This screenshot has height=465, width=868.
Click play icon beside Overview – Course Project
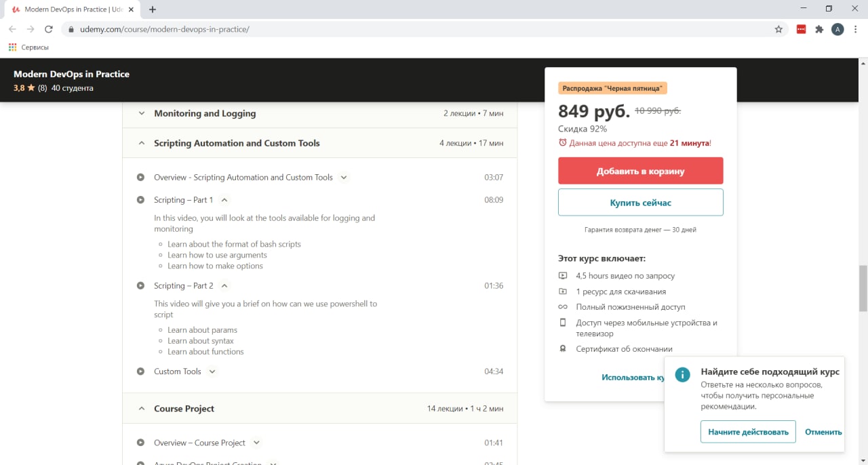click(x=140, y=443)
